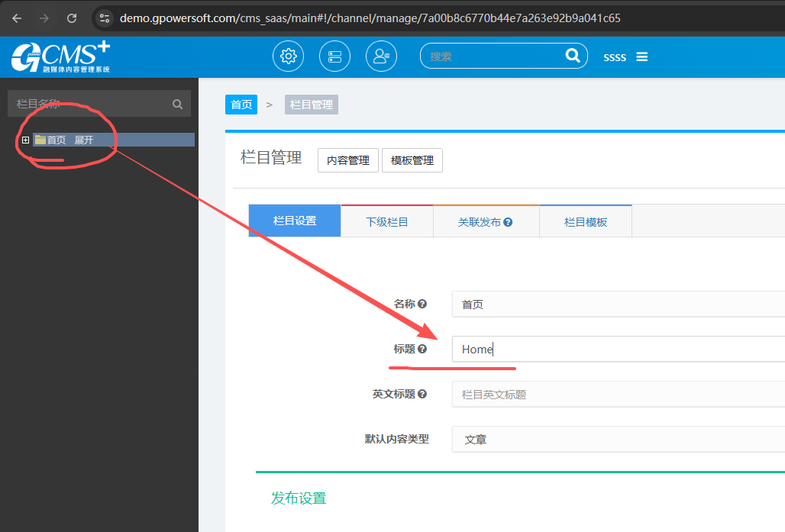Viewport: 785px width, 532px height.
Task: Click the help icon beside 名称 label
Action: pyautogui.click(x=422, y=304)
